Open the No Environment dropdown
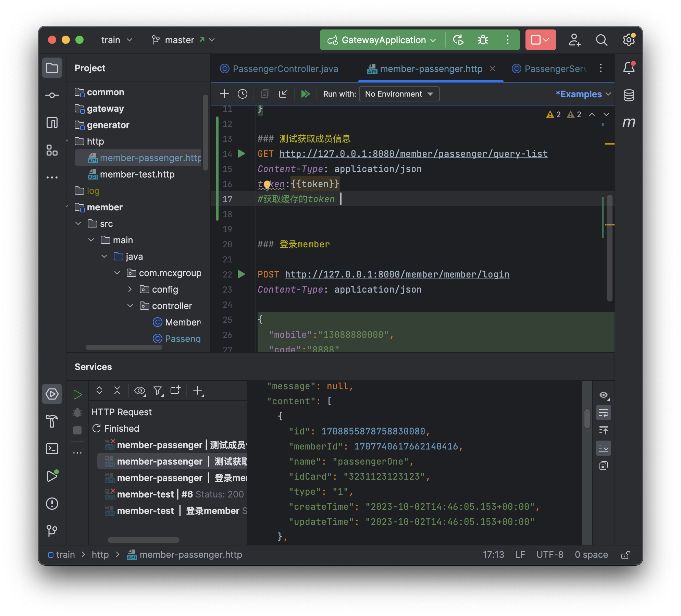Viewport: 681px width, 616px height. click(399, 94)
